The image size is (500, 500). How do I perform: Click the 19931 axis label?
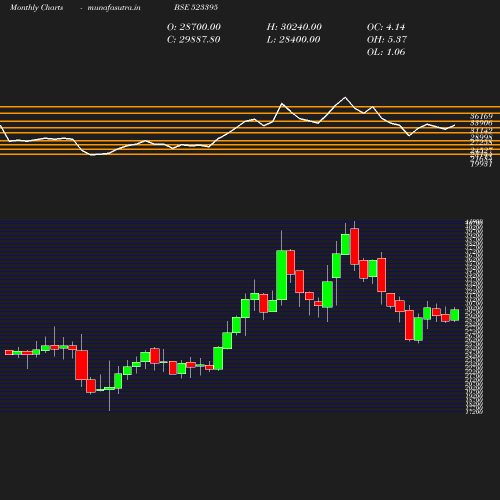click(481, 164)
